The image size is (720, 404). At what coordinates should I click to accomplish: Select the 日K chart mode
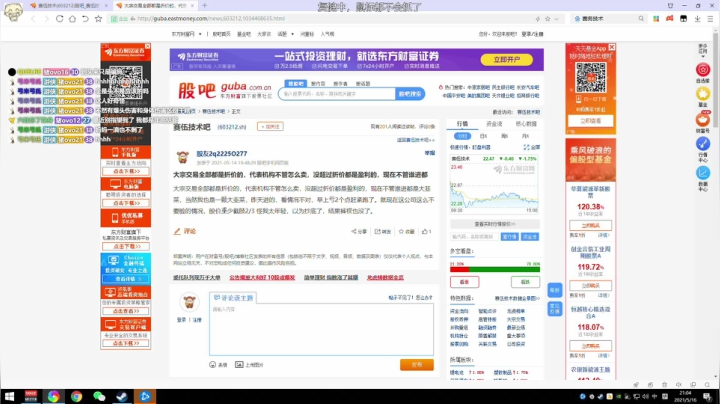tap(484, 136)
